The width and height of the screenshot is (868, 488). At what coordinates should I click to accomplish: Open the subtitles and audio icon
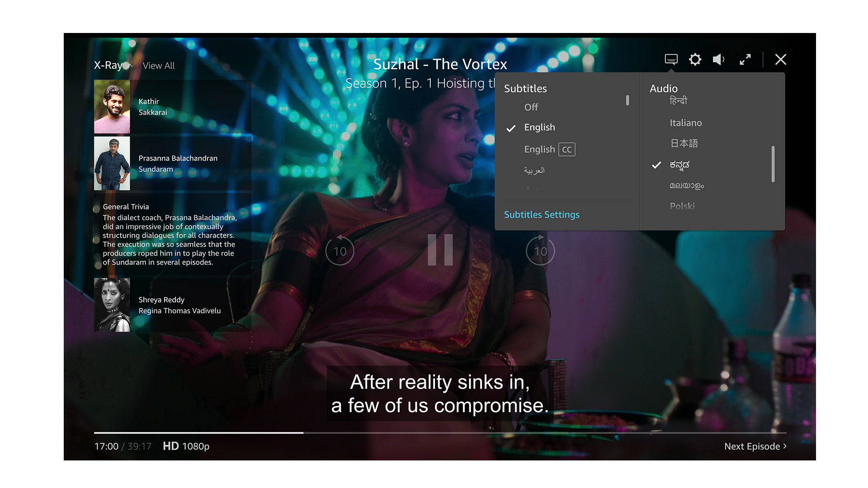[671, 59]
